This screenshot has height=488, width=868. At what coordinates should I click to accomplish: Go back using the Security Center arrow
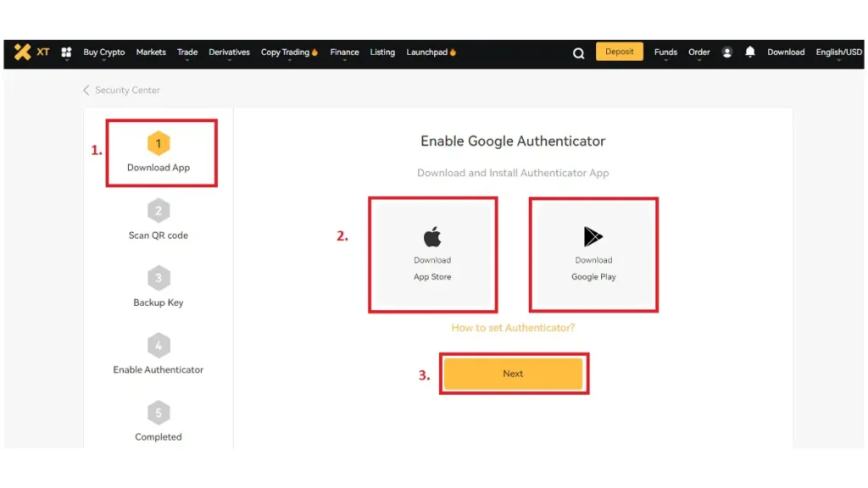(86, 90)
